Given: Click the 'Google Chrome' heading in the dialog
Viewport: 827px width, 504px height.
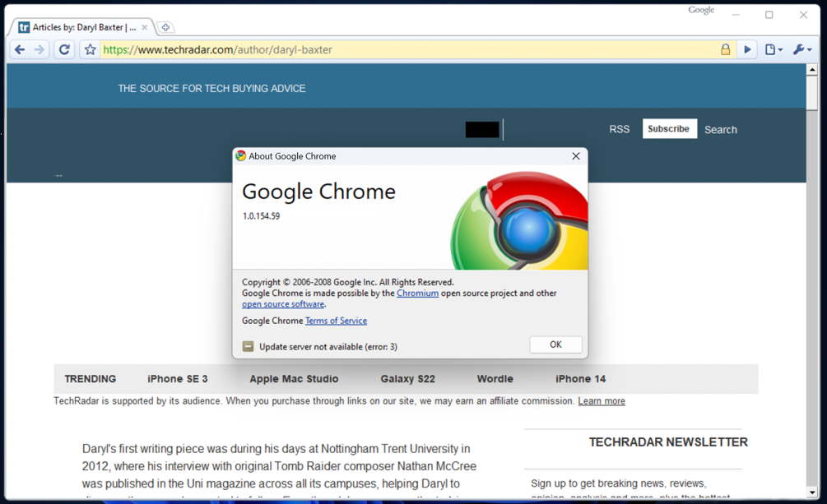Looking at the screenshot, I should (318, 192).
